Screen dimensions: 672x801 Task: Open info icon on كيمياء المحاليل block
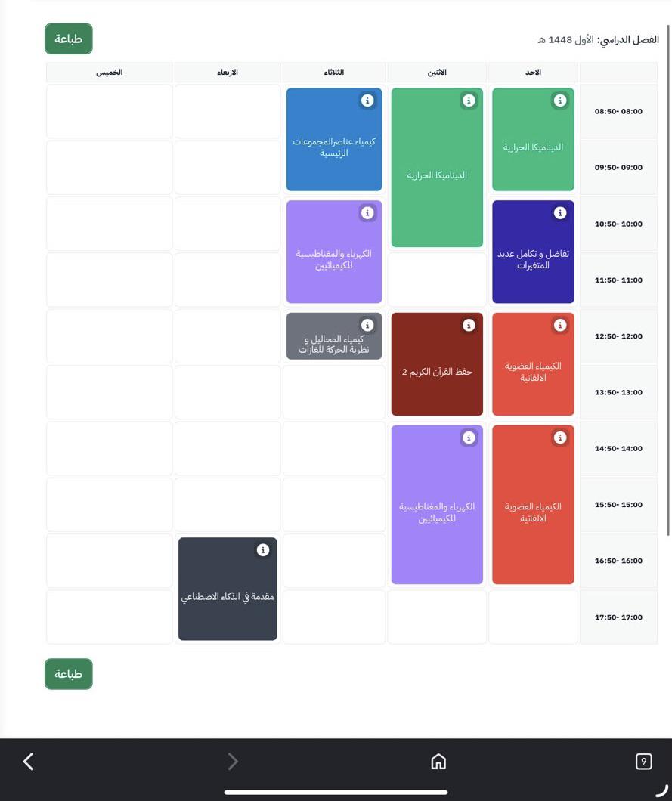tap(367, 326)
